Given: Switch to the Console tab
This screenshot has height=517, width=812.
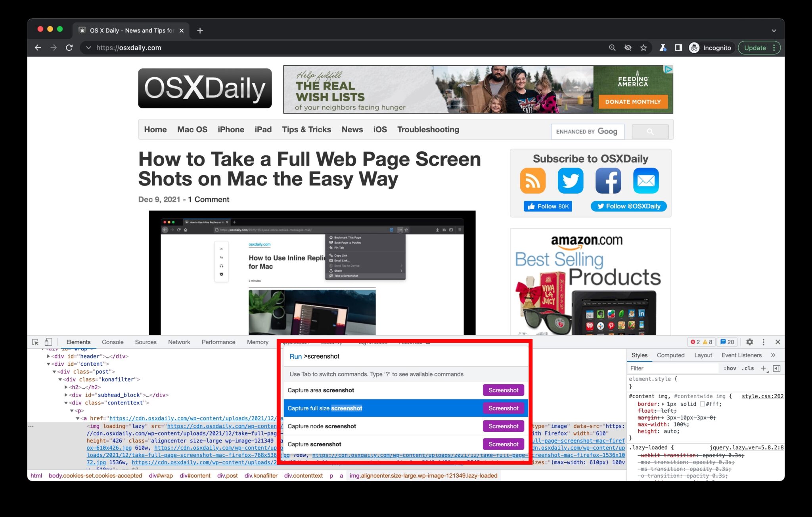Looking at the screenshot, I should tap(113, 341).
